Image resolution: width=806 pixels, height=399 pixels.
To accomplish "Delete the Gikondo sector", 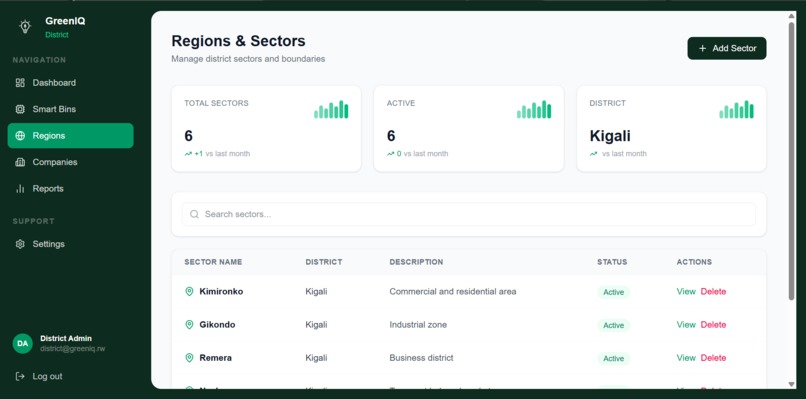I will (713, 324).
